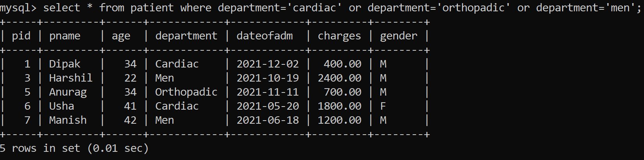Click the name 'Usha' in row six
644x160 pixels.
pos(62,106)
